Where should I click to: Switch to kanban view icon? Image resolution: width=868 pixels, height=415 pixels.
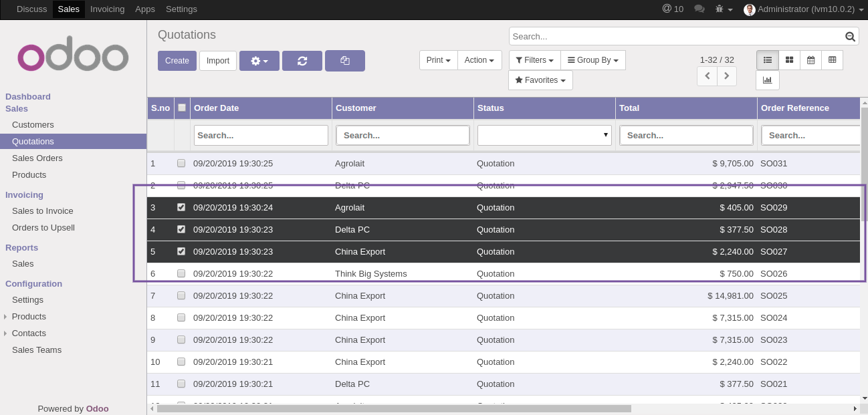(789, 60)
